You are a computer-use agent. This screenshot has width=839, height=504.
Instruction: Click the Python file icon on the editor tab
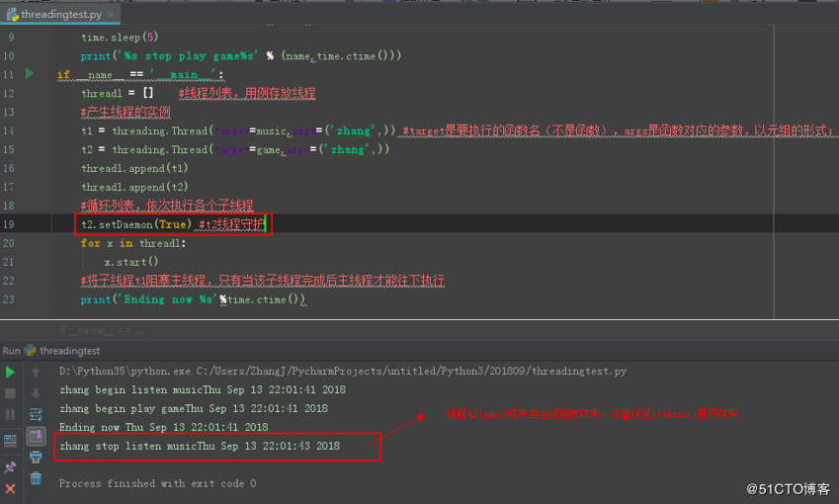[12, 15]
